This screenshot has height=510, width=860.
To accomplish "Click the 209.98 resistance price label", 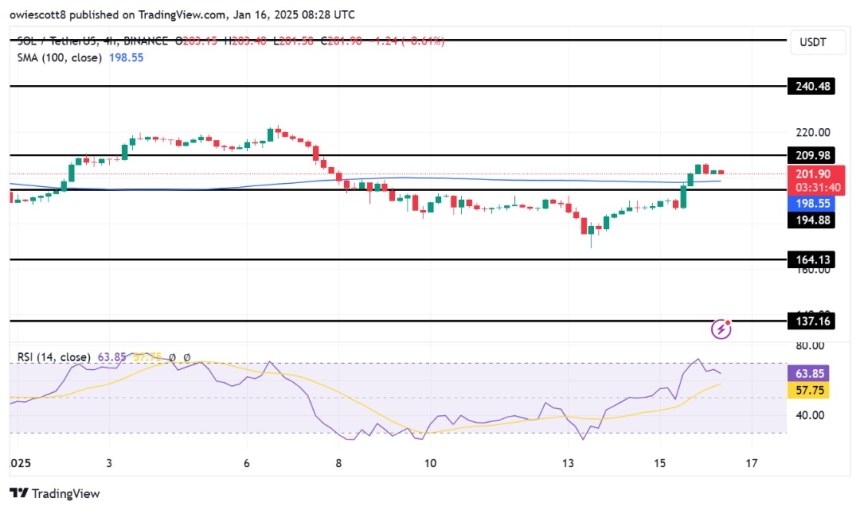I will point(811,155).
